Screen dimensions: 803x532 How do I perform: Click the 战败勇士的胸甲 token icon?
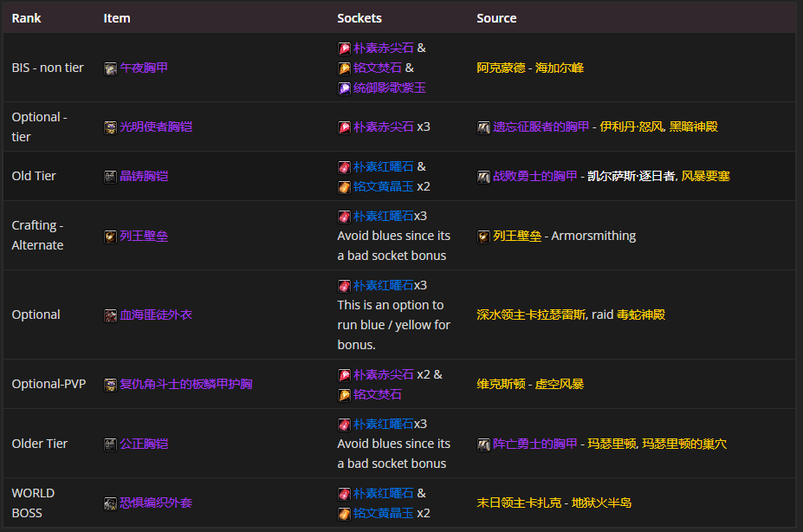[483, 177]
